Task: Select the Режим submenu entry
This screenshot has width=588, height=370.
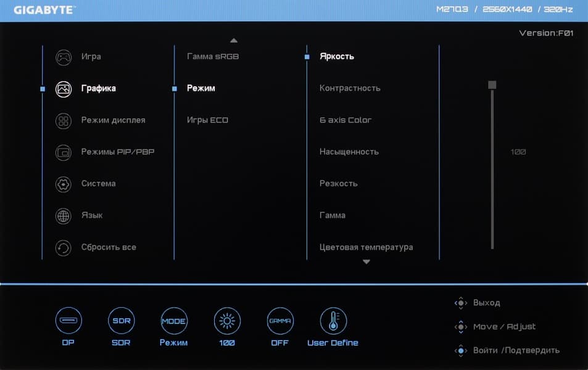Action: click(x=201, y=88)
